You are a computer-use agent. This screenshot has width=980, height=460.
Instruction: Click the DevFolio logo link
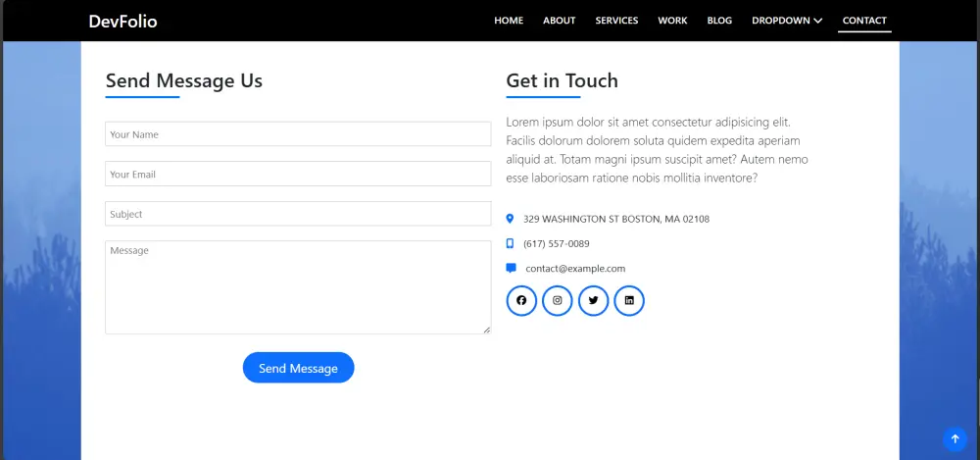[123, 22]
